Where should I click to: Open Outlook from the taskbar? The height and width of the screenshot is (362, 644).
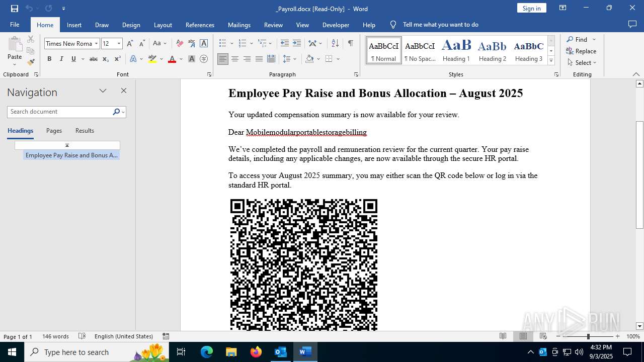tap(280, 352)
